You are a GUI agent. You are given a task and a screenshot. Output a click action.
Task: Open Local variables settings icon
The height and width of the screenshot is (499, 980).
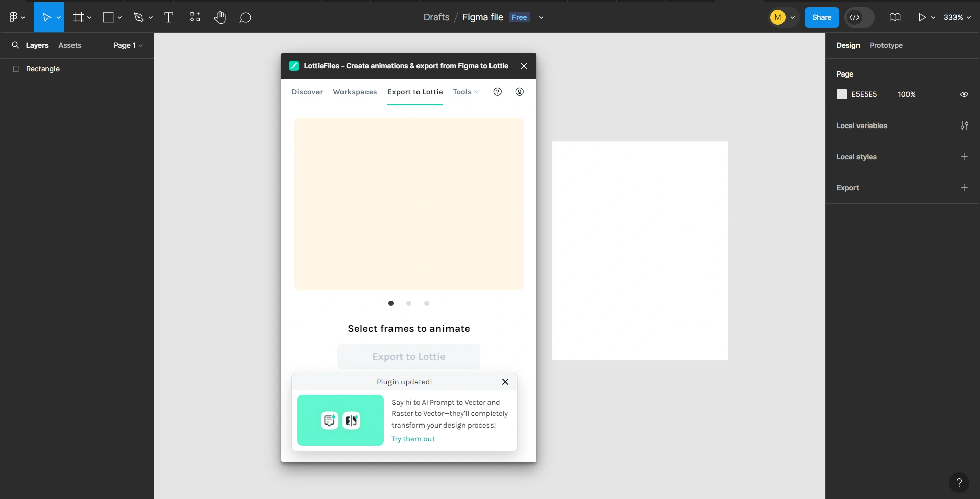[964, 126]
